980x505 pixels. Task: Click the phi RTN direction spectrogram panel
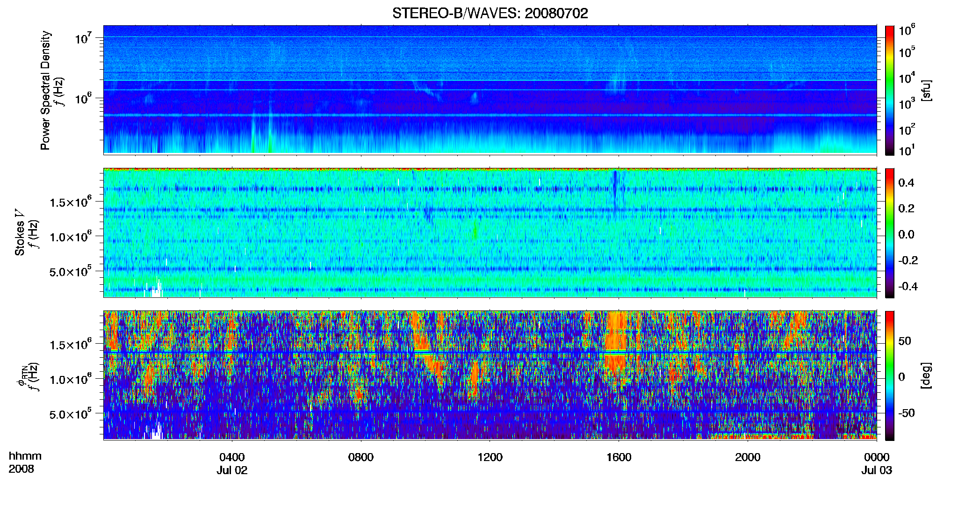[490, 375]
